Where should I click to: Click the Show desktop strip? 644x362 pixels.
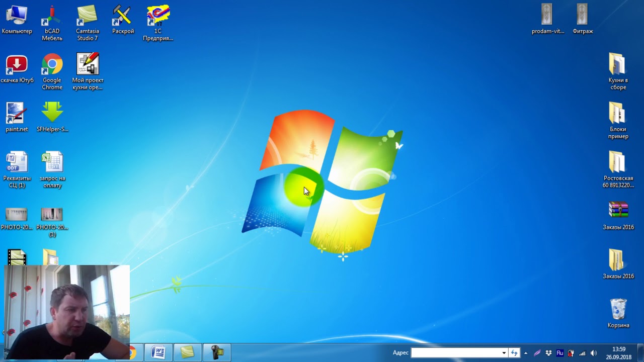pos(640,353)
